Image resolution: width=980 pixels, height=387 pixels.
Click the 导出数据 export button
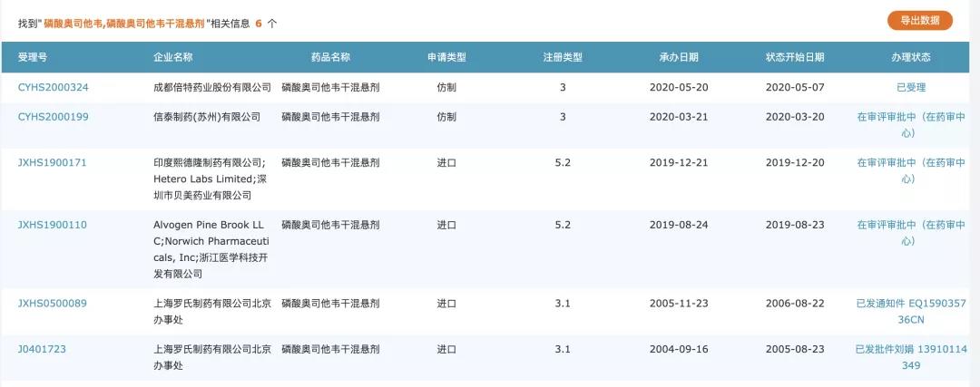(x=920, y=20)
